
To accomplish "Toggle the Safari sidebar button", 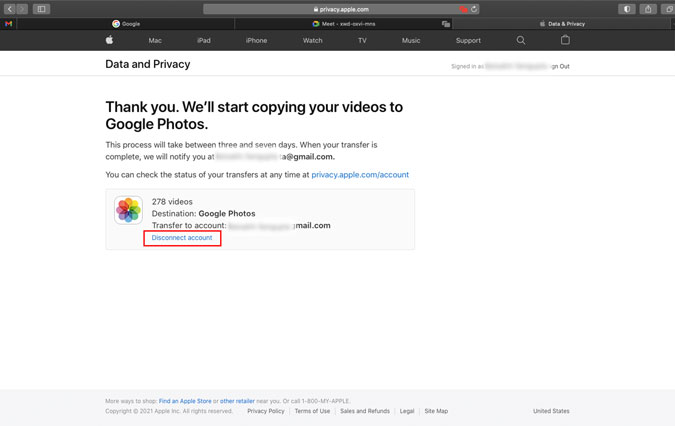I will (x=41, y=9).
